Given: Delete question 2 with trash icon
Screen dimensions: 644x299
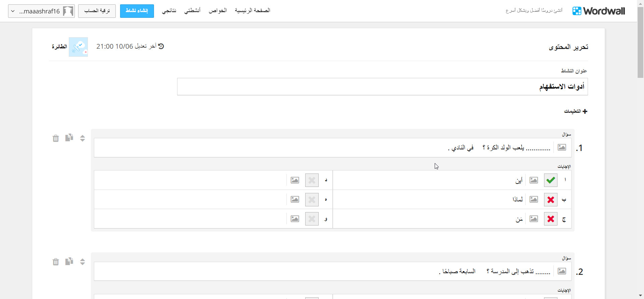Looking at the screenshot, I should (56, 262).
